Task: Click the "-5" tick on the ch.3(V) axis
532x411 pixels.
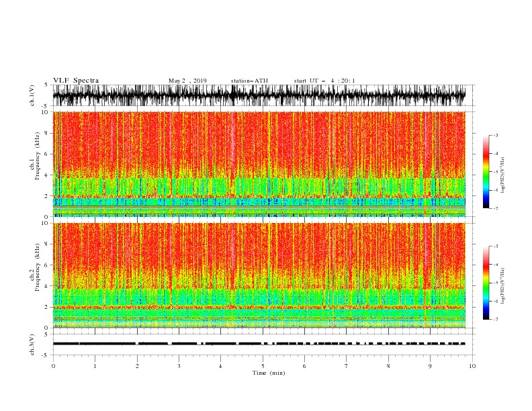Action: pyautogui.click(x=46, y=355)
